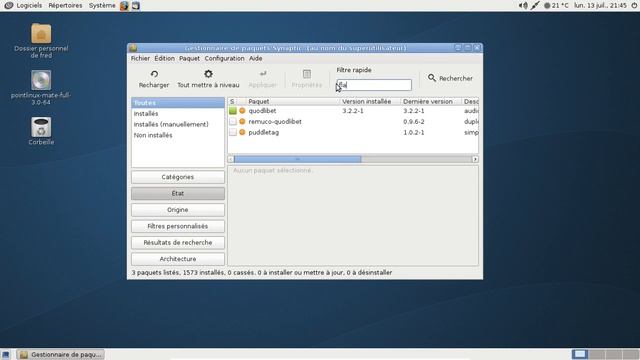Click the Catégories button
Image resolution: width=640 pixels, height=360 pixels.
pos(178,177)
